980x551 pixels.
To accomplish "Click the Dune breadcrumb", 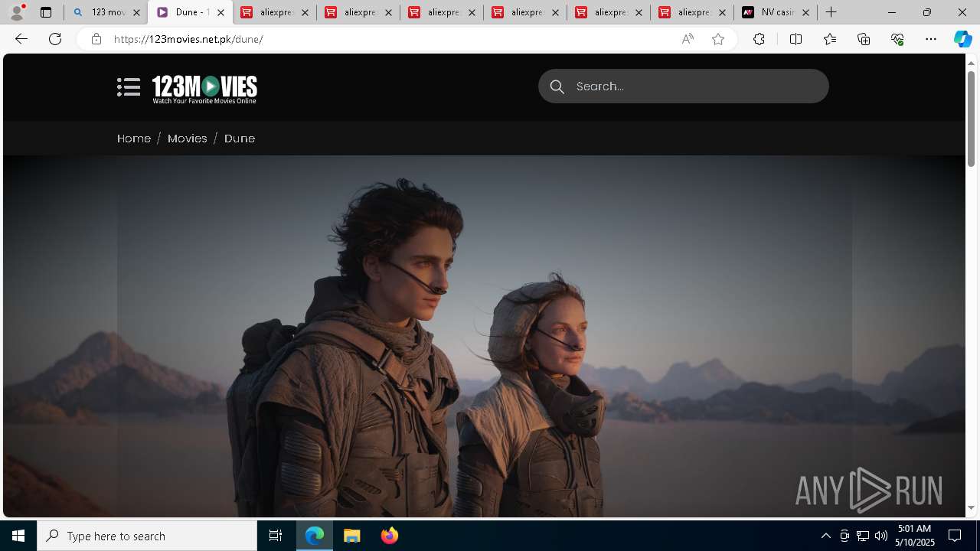I will pos(240,139).
